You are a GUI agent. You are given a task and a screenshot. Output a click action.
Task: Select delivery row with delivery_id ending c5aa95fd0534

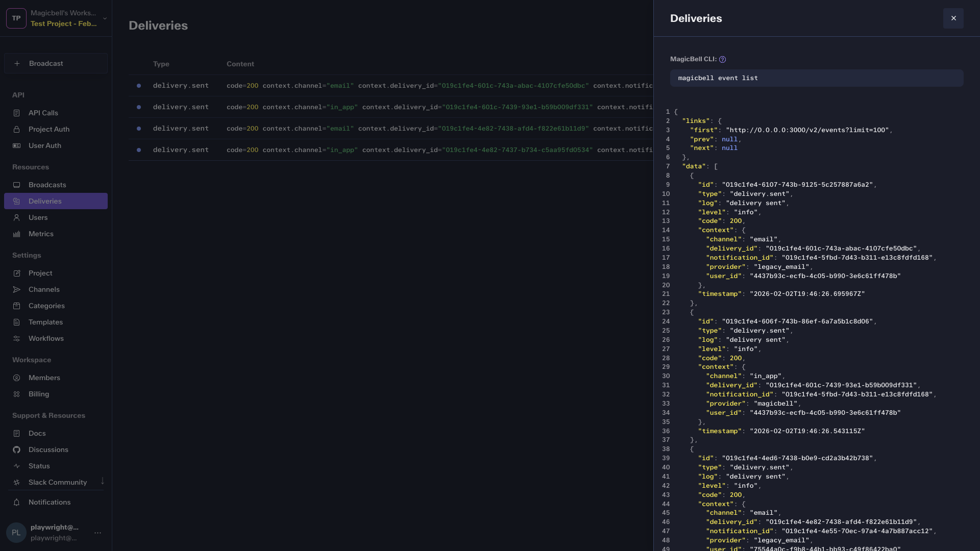point(391,150)
